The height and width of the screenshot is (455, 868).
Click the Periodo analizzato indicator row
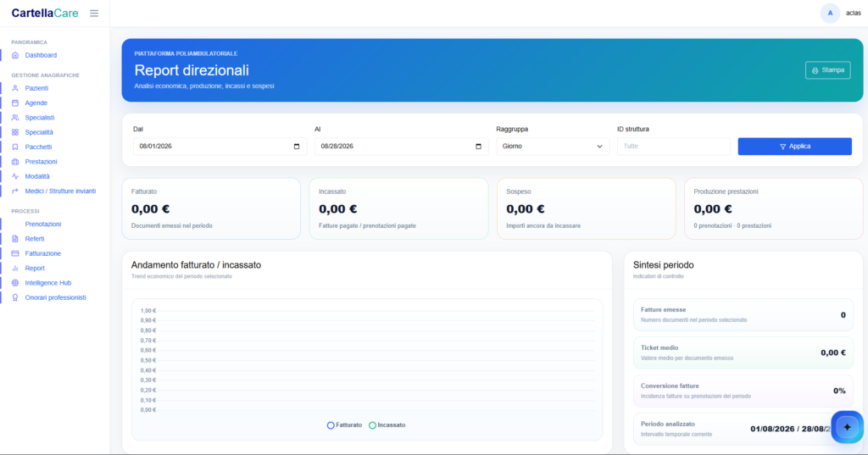tap(743, 429)
